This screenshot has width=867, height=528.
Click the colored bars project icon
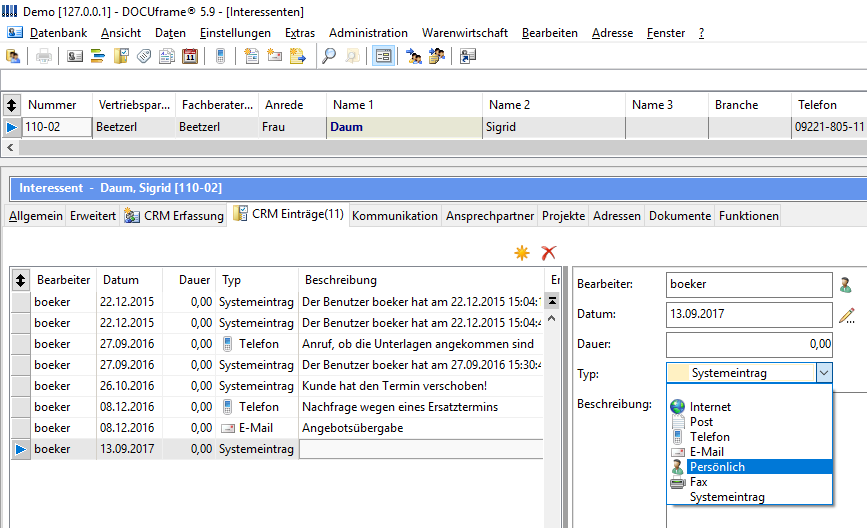pyautogui.click(x=98, y=56)
